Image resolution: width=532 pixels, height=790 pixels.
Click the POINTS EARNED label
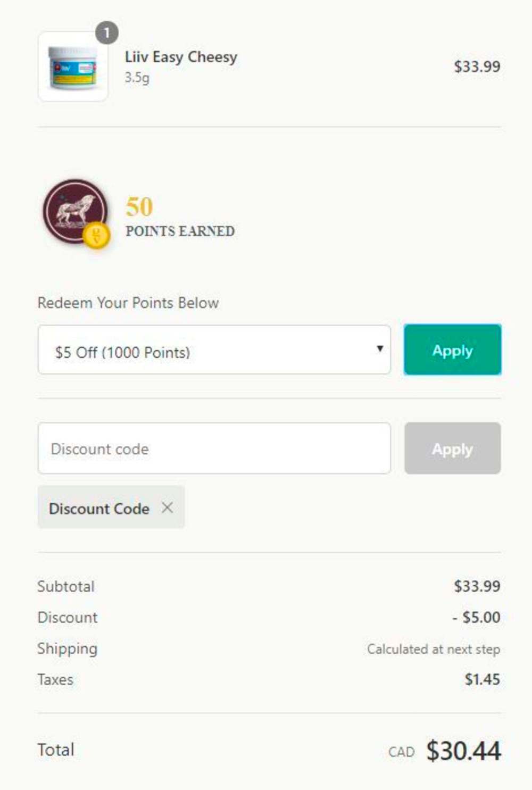(180, 231)
